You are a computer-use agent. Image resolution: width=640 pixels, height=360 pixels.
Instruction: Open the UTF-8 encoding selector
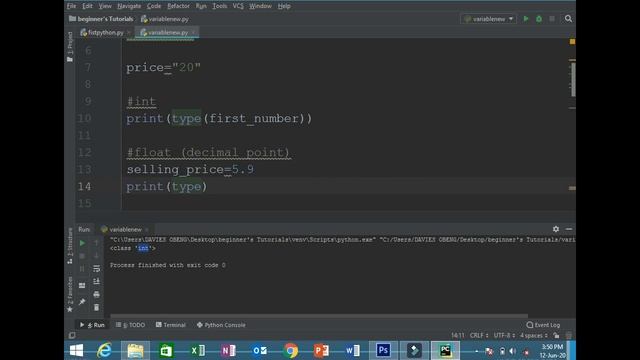(504, 336)
